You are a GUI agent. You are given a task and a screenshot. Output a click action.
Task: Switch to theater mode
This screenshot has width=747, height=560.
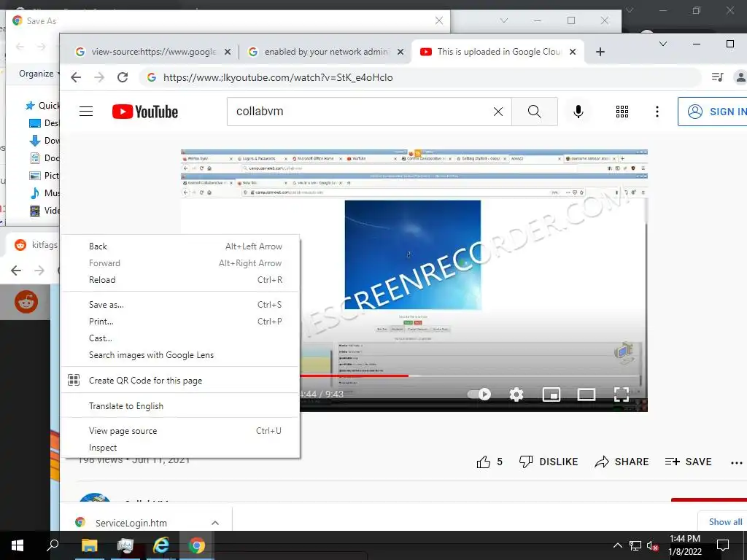[586, 394]
